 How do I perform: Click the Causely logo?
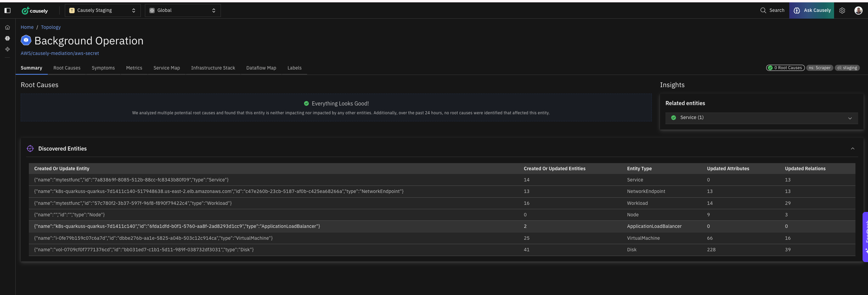[35, 11]
